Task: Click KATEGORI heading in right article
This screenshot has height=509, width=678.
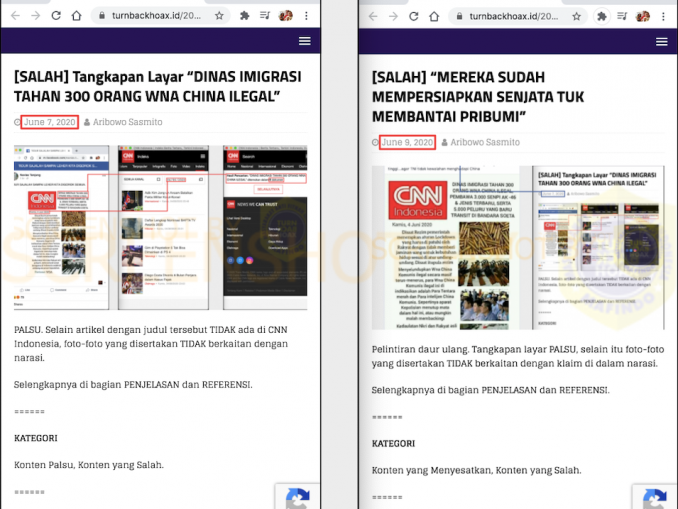Action: click(x=393, y=443)
